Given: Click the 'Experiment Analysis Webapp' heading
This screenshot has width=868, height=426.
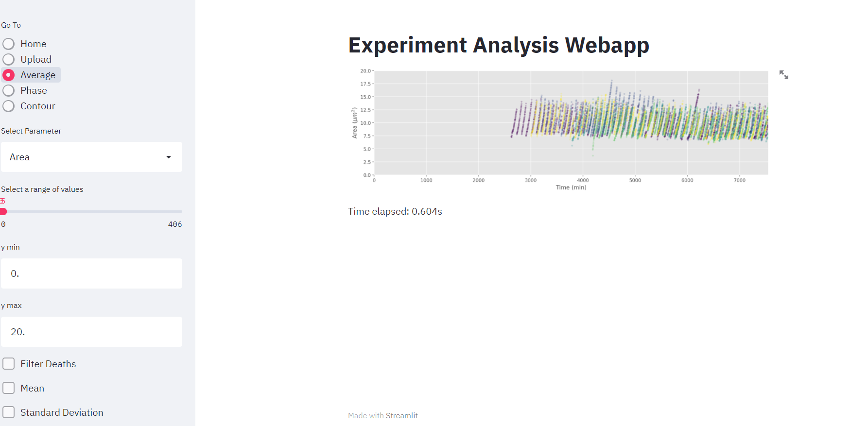Looking at the screenshot, I should coord(499,45).
